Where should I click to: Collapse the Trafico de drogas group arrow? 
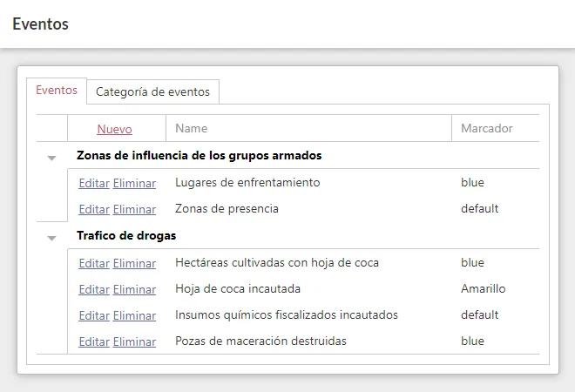pyautogui.click(x=51, y=238)
